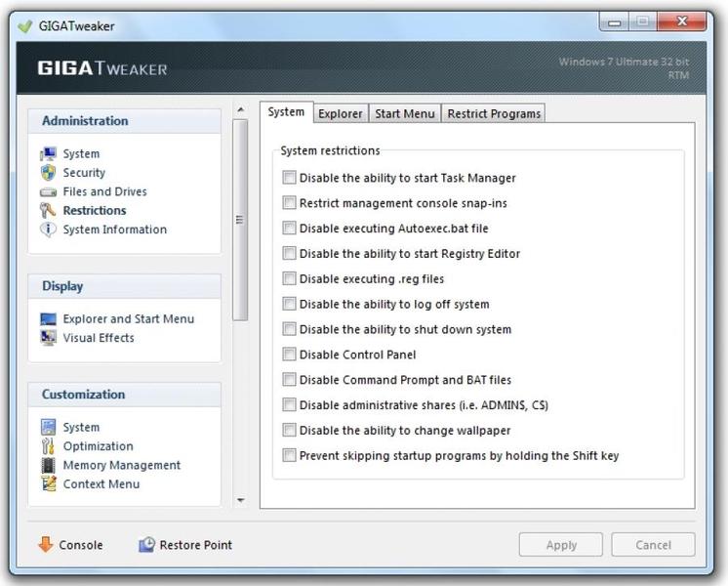Open Optimization under Customization
The width and height of the screenshot is (728, 586).
pyautogui.click(x=98, y=446)
